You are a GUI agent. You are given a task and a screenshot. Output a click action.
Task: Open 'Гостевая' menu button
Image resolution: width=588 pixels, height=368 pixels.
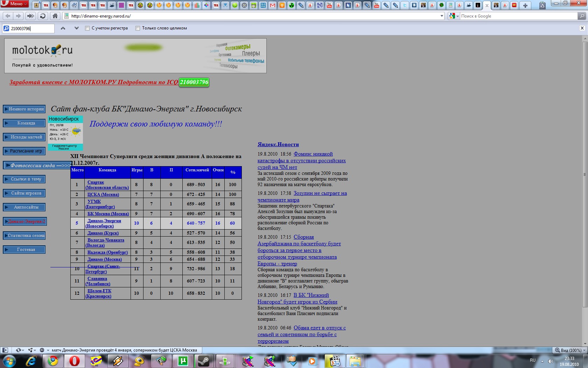(24, 250)
